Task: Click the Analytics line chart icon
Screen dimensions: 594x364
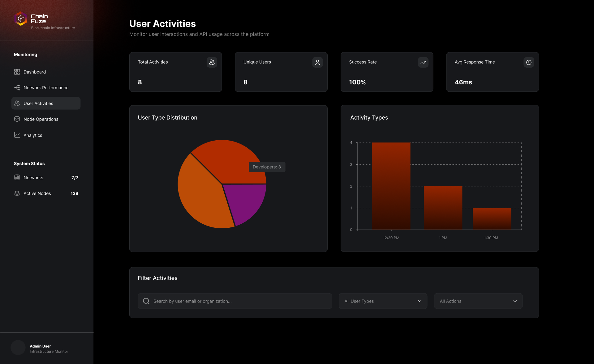Action: click(17, 135)
